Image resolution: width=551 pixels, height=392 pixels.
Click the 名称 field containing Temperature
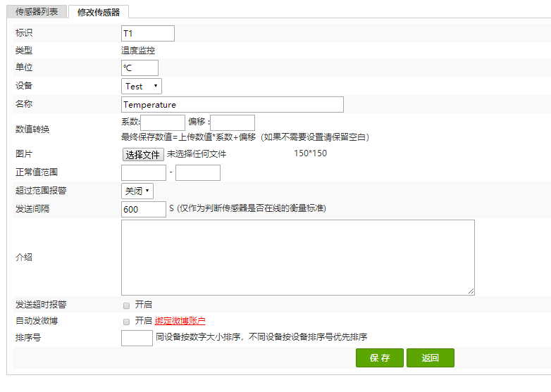pyautogui.click(x=233, y=105)
